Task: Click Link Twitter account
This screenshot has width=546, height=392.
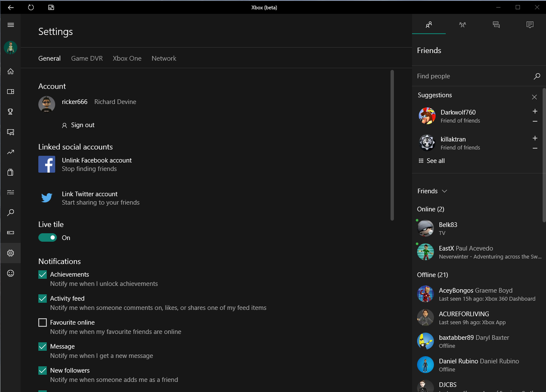Action: pos(90,194)
